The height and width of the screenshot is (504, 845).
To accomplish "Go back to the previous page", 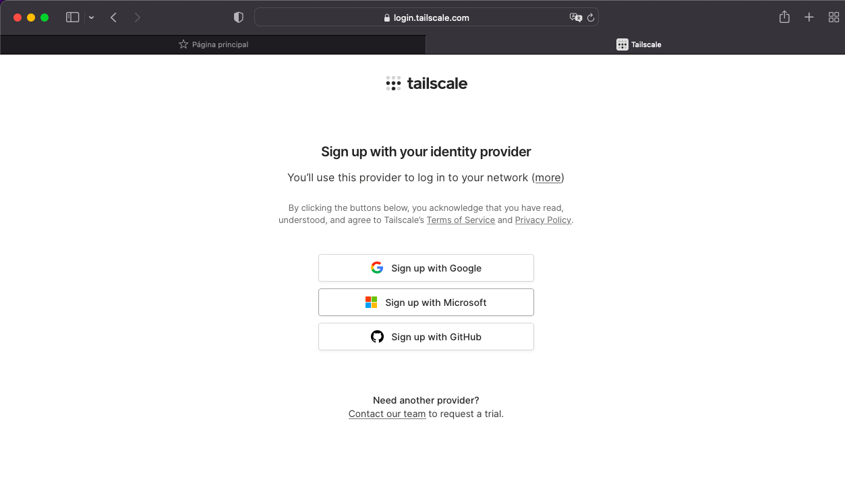I will tap(113, 18).
